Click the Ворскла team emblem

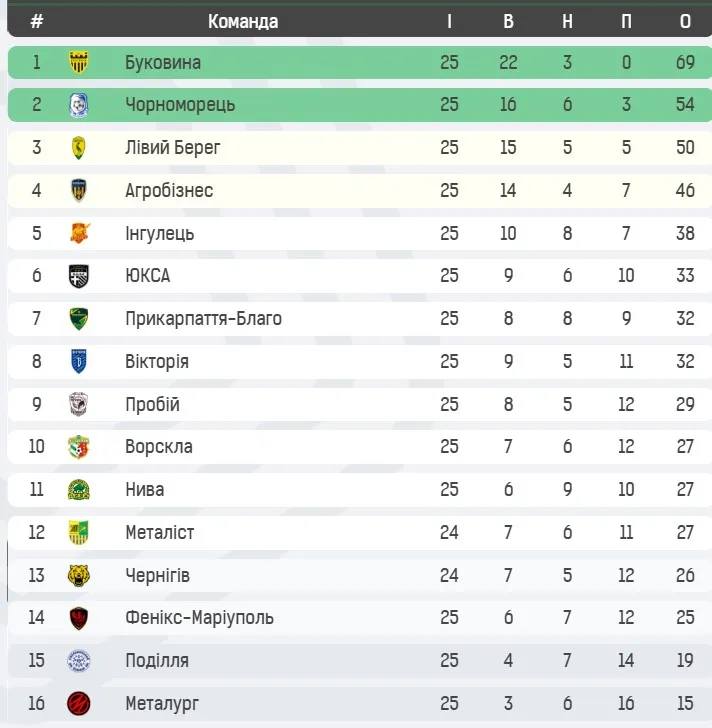(x=78, y=447)
